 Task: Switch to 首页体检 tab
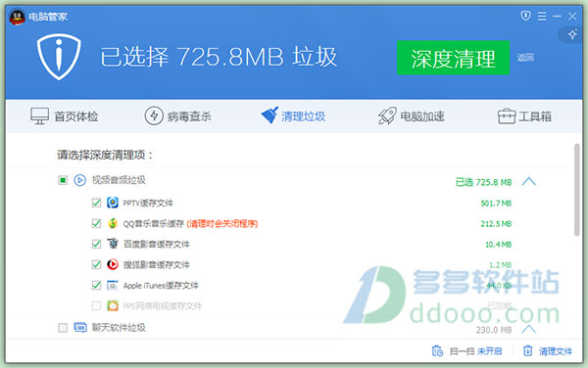click(x=64, y=116)
